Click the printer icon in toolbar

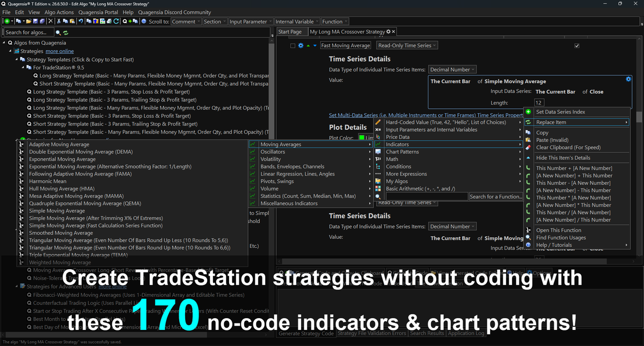[109, 21]
